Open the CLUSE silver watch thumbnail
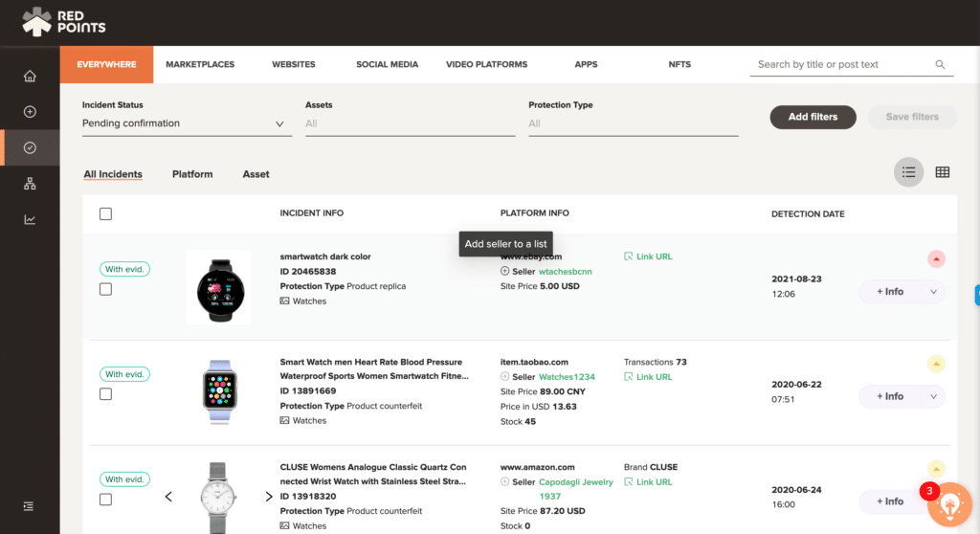Viewport: 980px width, 534px height. [x=217, y=498]
